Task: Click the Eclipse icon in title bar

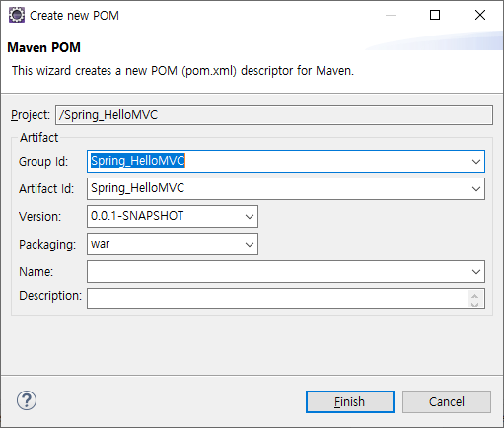Action: [17, 15]
